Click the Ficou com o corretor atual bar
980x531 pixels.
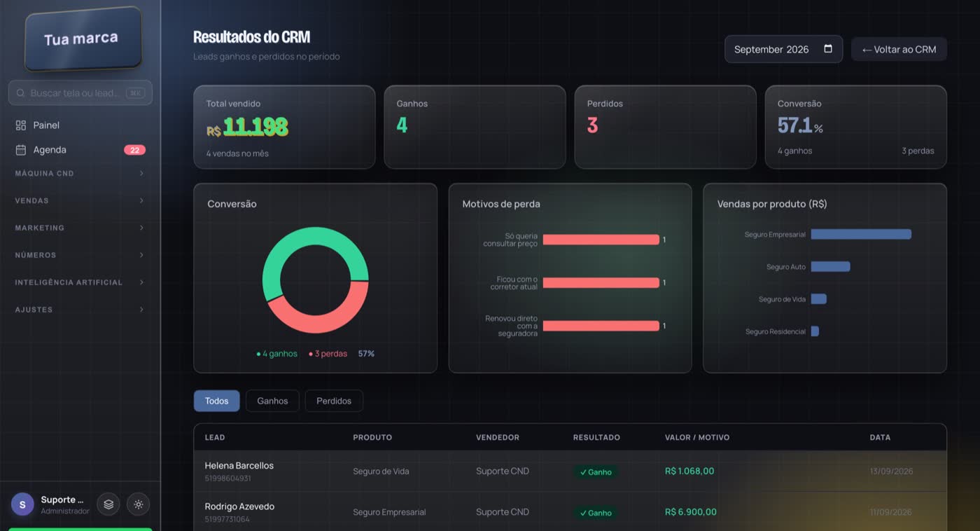[601, 283]
